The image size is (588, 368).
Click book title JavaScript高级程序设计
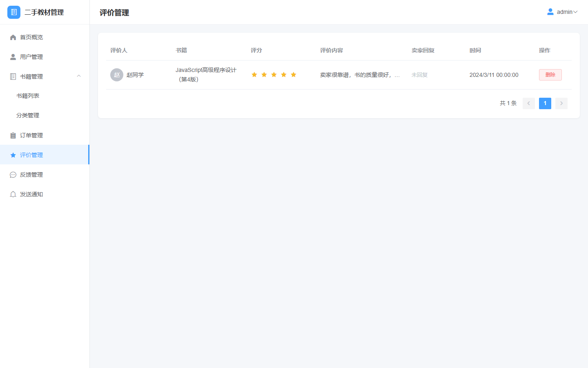[206, 74]
